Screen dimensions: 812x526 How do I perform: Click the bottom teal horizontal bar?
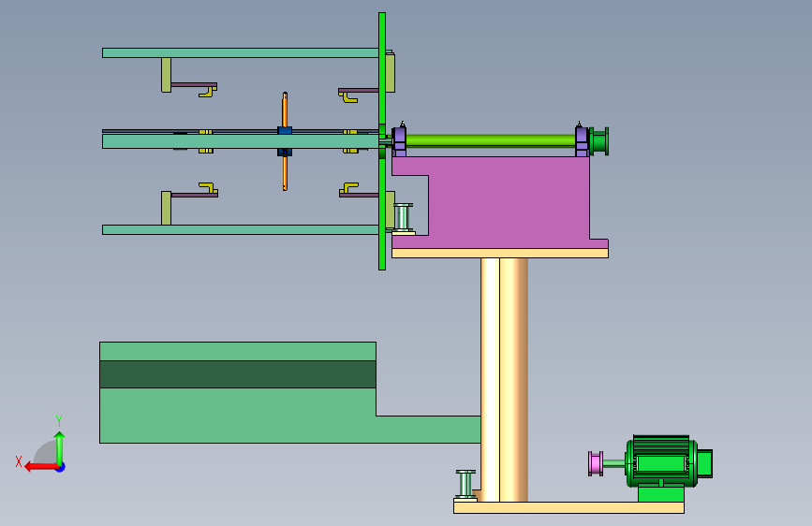(x=241, y=230)
